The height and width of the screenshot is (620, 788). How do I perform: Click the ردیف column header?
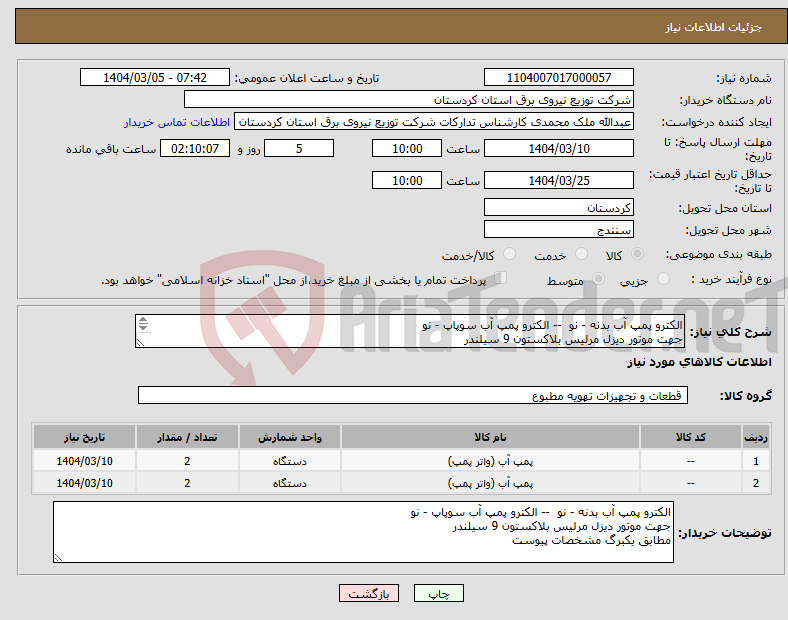pos(756,437)
